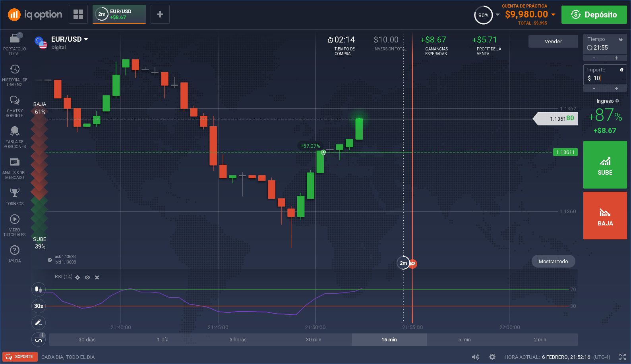Open Chats y Soporte icon
The image size is (631, 364).
[15, 100]
